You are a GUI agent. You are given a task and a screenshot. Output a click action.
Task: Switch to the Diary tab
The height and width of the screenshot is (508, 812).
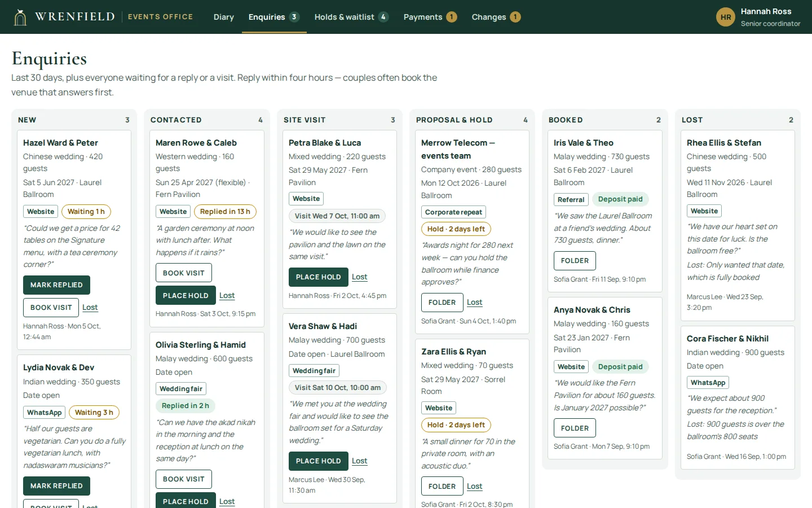point(223,17)
